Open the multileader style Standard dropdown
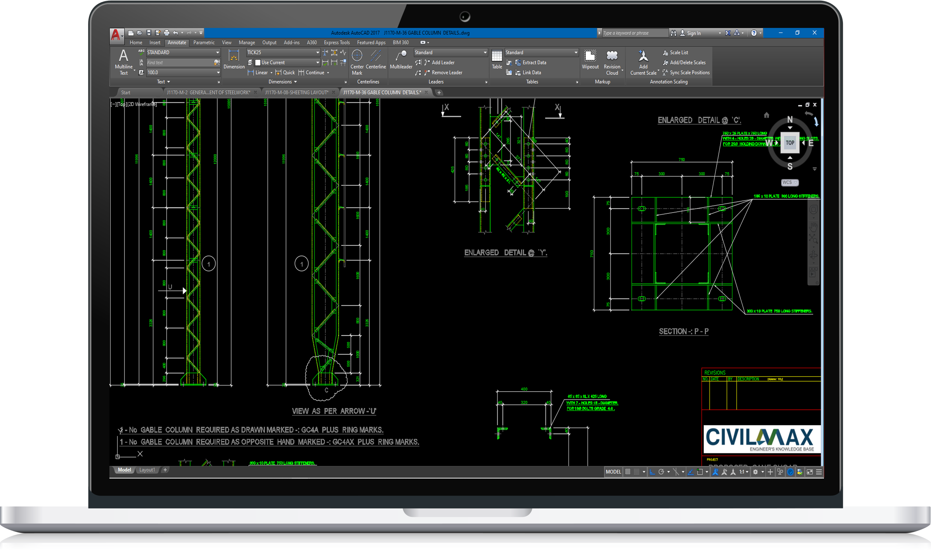The width and height of the screenshot is (931, 560). (x=450, y=52)
